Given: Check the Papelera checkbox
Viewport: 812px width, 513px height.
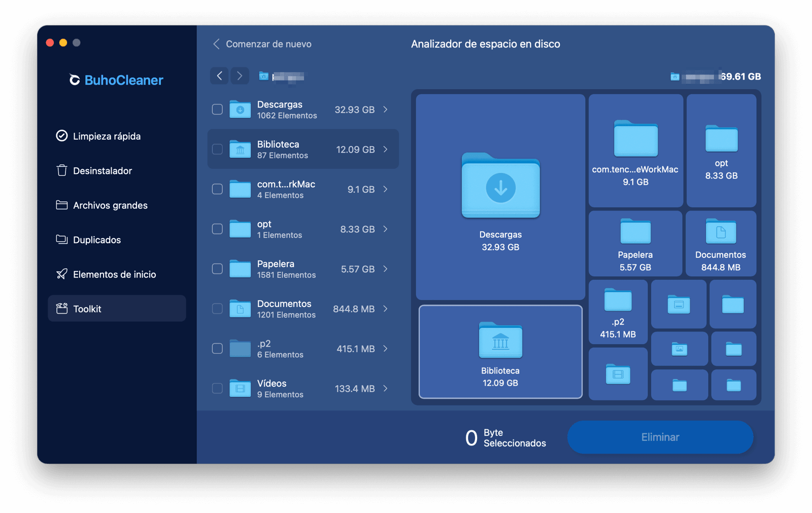Looking at the screenshot, I should click(217, 269).
